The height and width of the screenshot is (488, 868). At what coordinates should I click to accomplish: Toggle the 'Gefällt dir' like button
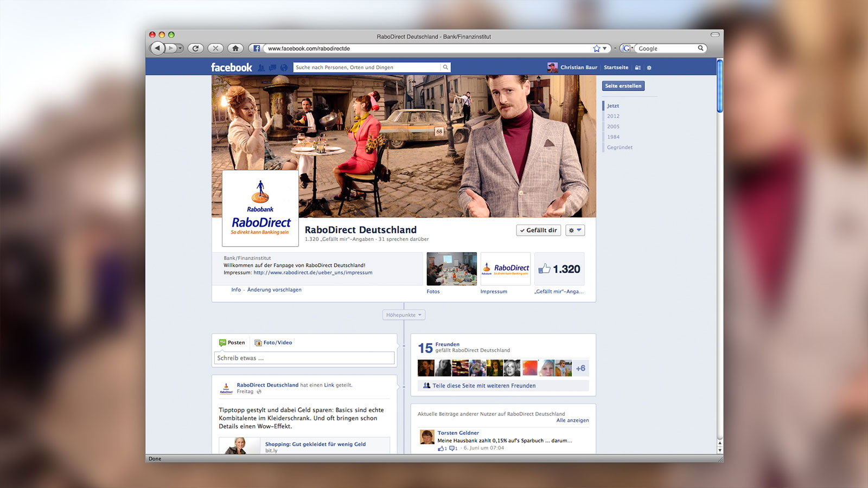tap(538, 230)
